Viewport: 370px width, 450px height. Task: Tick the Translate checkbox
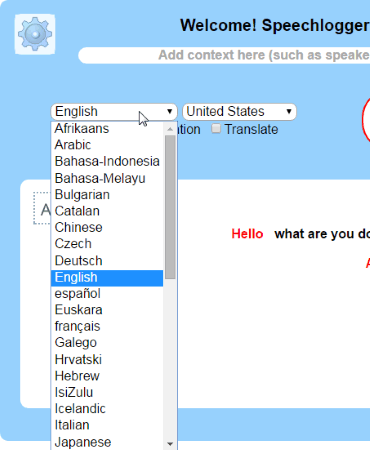216,129
